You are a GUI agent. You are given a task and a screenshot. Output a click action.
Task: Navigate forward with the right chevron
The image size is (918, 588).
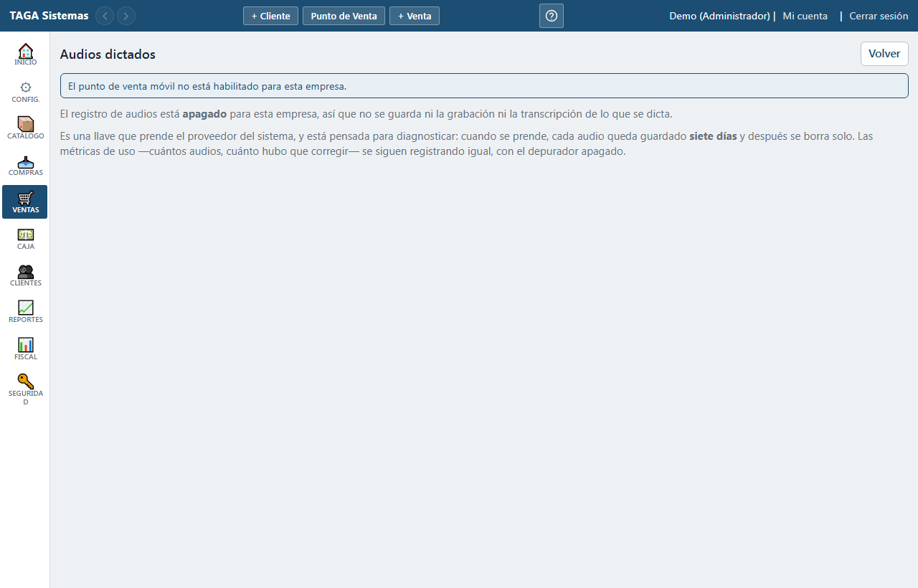click(126, 16)
